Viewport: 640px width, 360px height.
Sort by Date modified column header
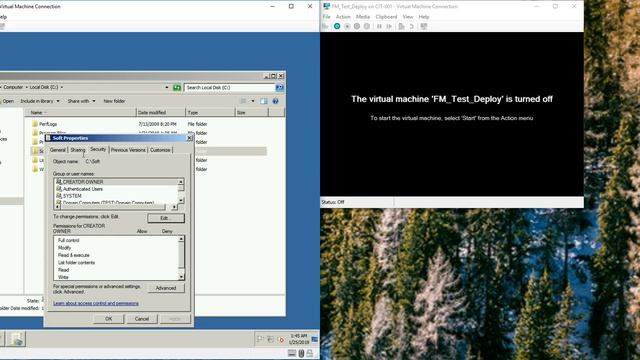click(161, 112)
